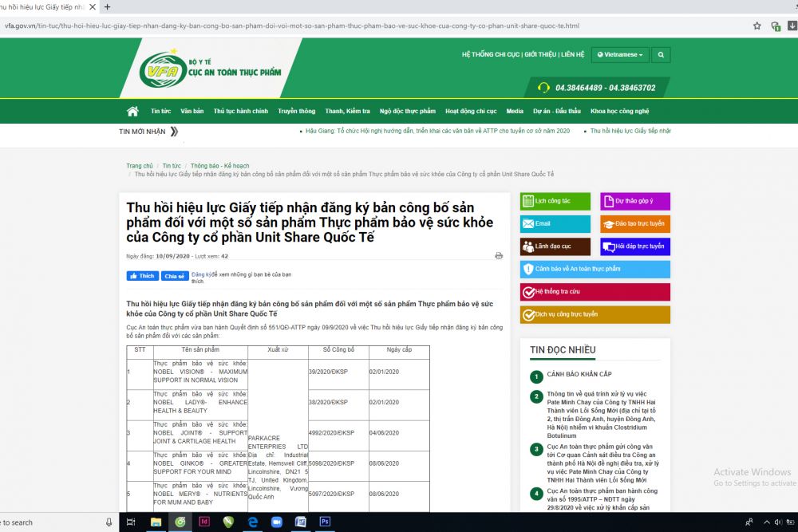
Task: Open the Truyền thông menu
Action: tap(297, 112)
